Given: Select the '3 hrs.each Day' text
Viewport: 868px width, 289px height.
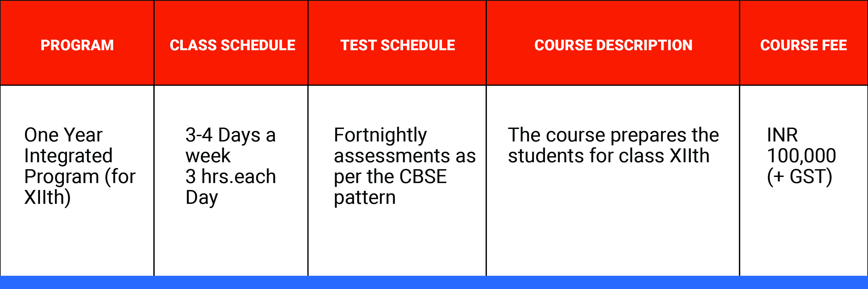Looking at the screenshot, I should [x=231, y=187].
